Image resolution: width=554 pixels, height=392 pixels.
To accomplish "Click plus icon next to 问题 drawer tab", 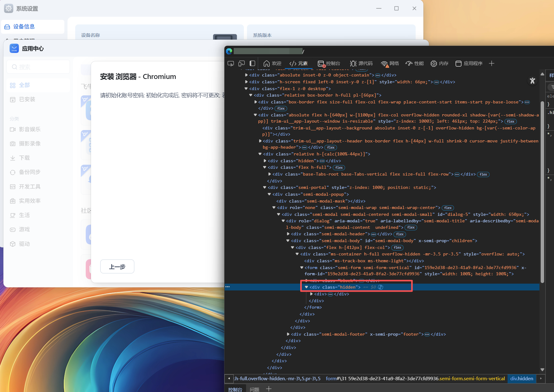I will [x=269, y=389].
